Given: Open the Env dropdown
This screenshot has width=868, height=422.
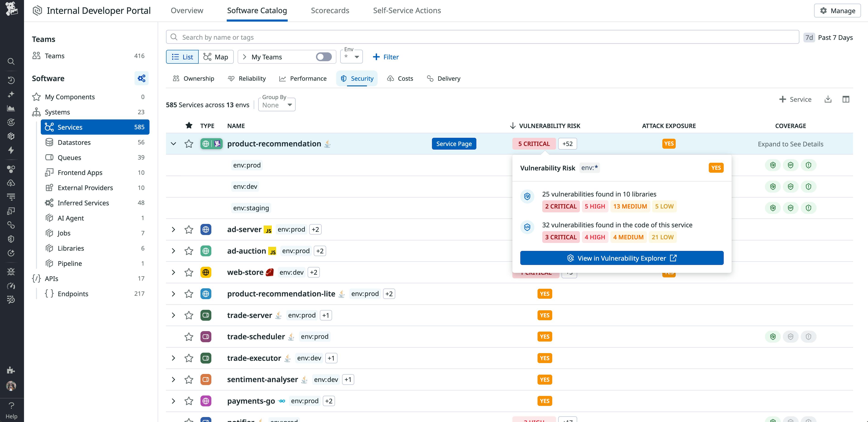Looking at the screenshot, I should (352, 57).
